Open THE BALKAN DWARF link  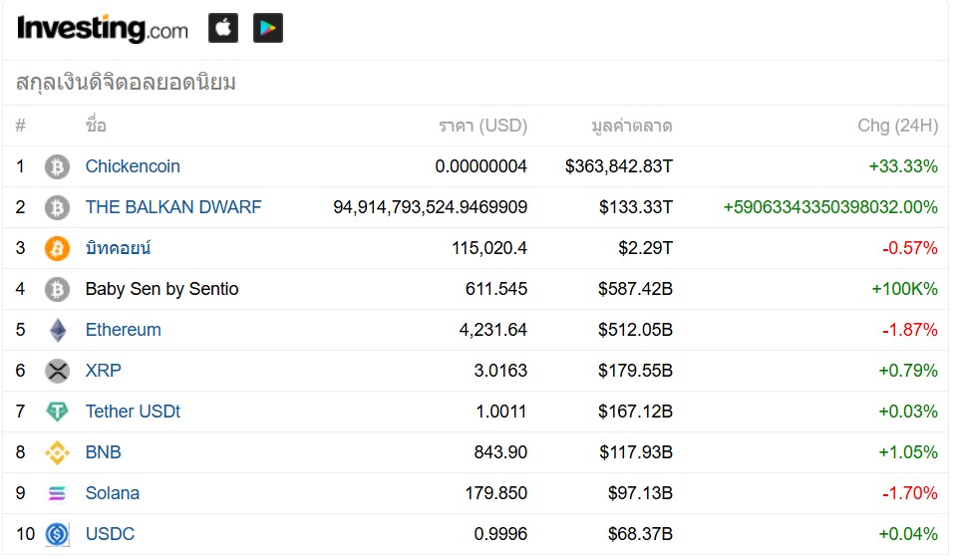pos(173,207)
